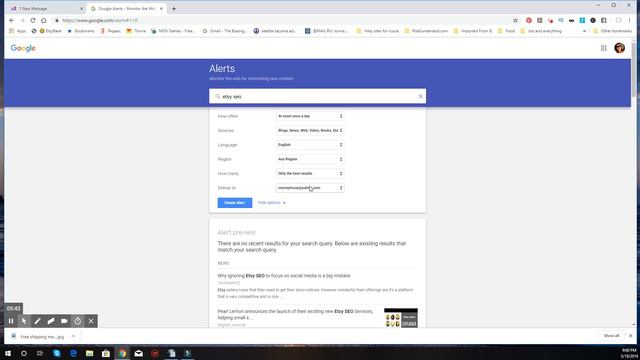This screenshot has width=640, height=360.
Task: Click the timer icon in recorder toolbar
Action: pos(78,321)
